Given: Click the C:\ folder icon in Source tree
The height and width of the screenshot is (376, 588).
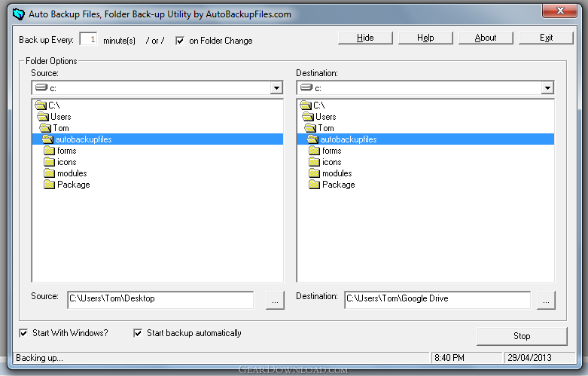Looking at the screenshot, I should [41, 105].
